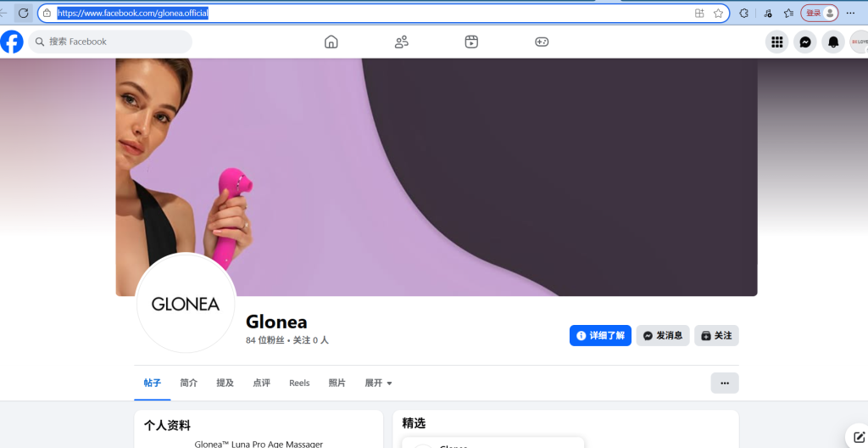868x448 pixels.
Task: Open the Gaming controller icon
Action: click(542, 42)
